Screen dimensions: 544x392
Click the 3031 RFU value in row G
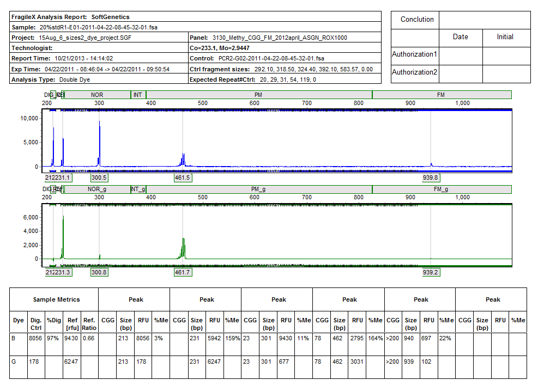point(356,362)
